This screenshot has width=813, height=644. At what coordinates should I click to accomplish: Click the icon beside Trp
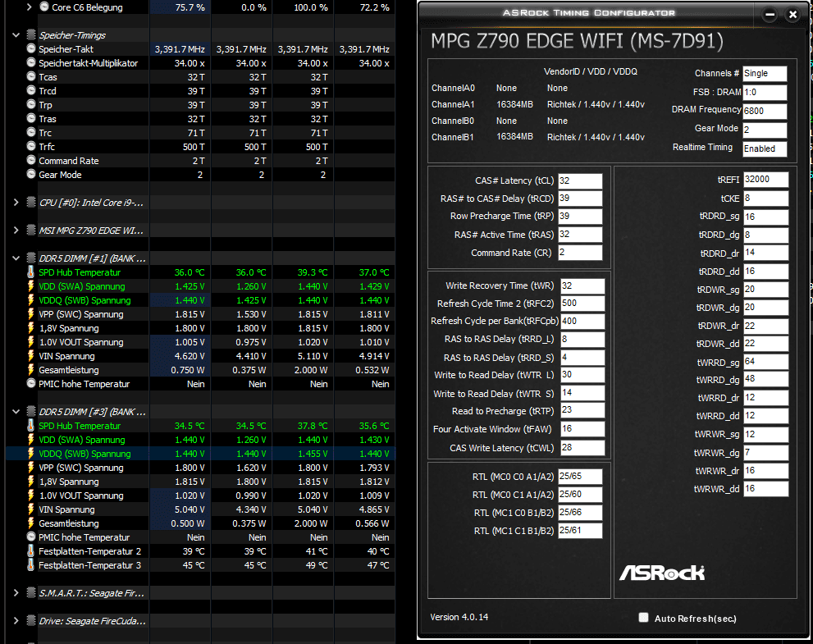pyautogui.click(x=31, y=105)
